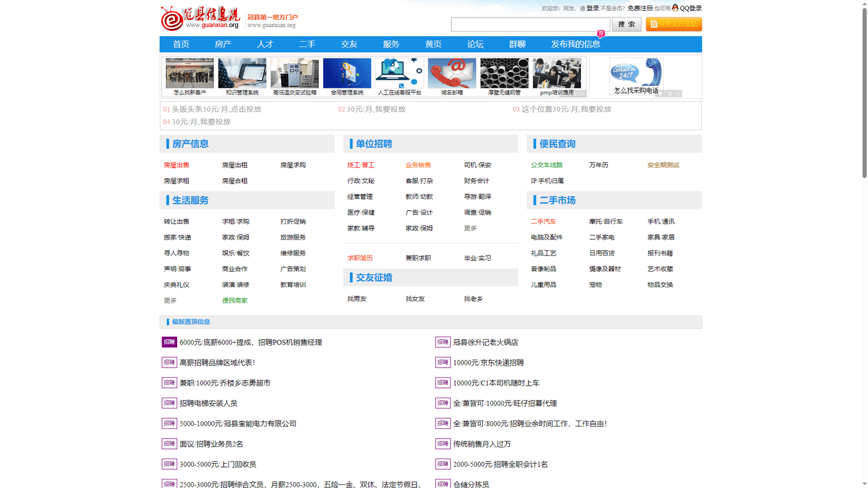Open the 求职简历 link
868x488 pixels.
pos(360,258)
